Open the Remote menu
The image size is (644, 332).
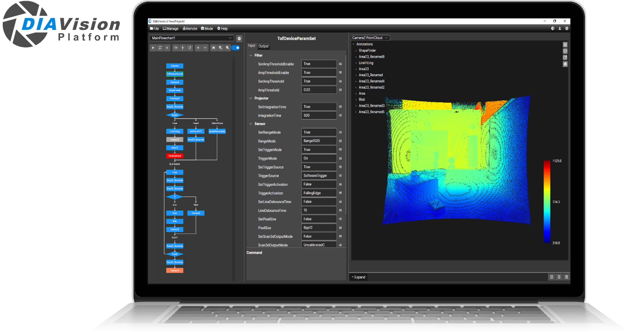(190, 28)
